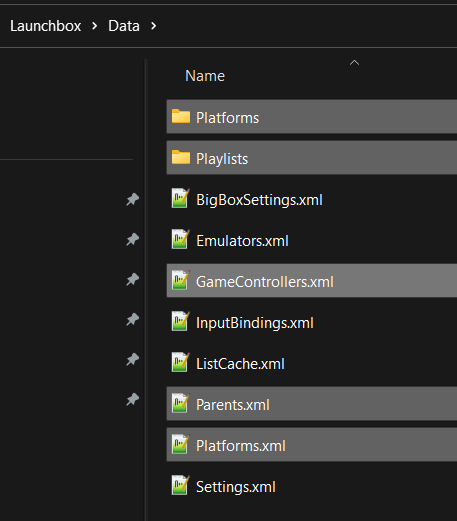Select the Platforms.xml file name
Image resolution: width=457 pixels, height=521 pixels.
pos(241,446)
